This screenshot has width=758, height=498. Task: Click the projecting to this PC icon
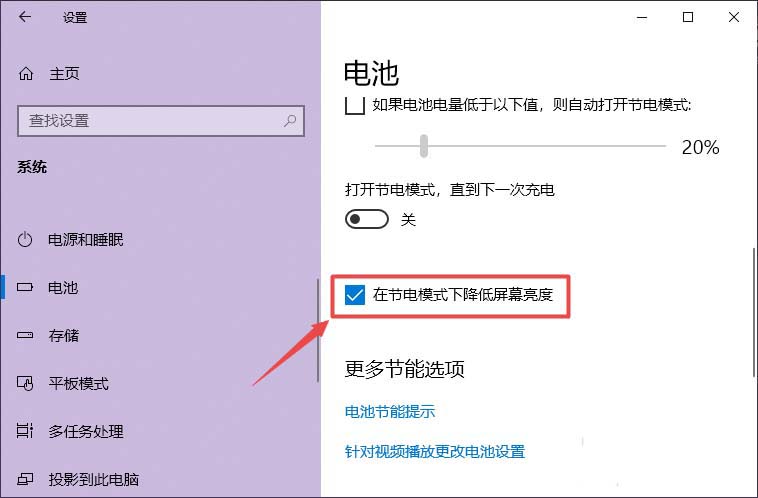pyautogui.click(x=25, y=479)
